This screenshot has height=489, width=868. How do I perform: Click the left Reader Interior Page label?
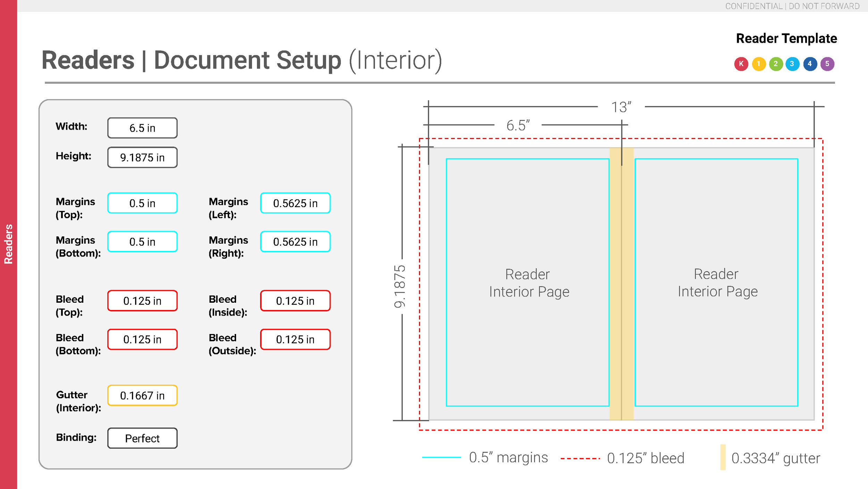[x=529, y=283]
